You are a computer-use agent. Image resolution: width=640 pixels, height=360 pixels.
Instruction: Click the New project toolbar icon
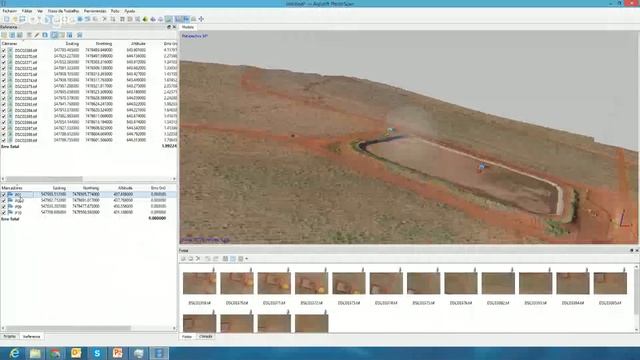click(6, 19)
